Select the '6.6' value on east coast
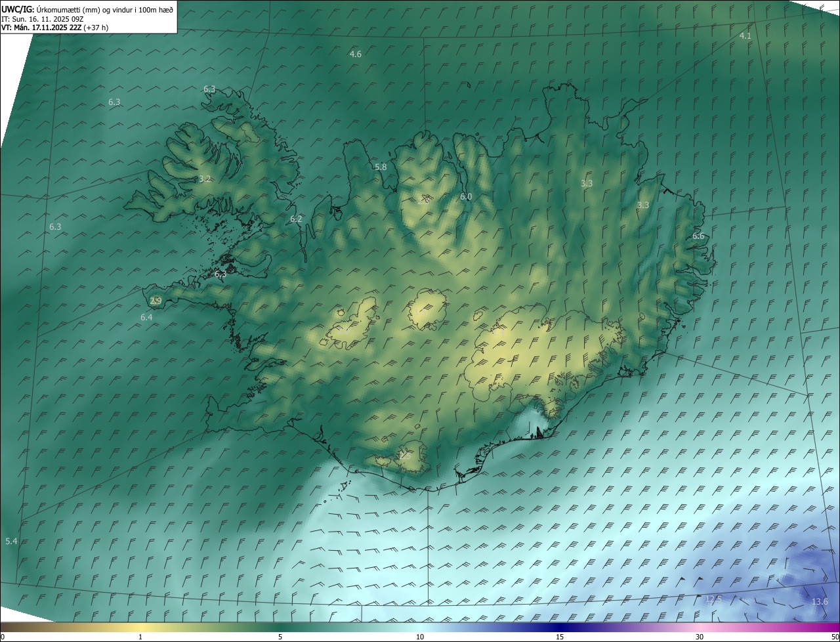840x642 pixels. click(x=698, y=236)
